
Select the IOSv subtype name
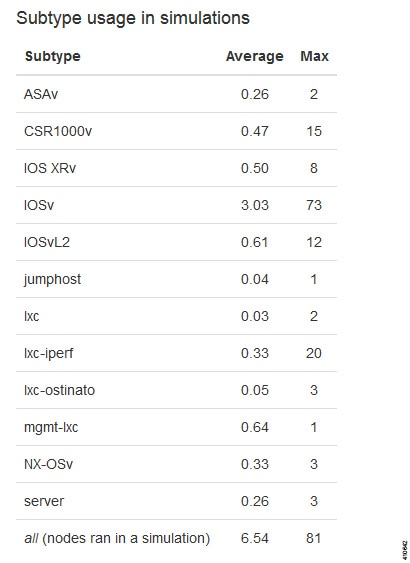[x=39, y=205]
